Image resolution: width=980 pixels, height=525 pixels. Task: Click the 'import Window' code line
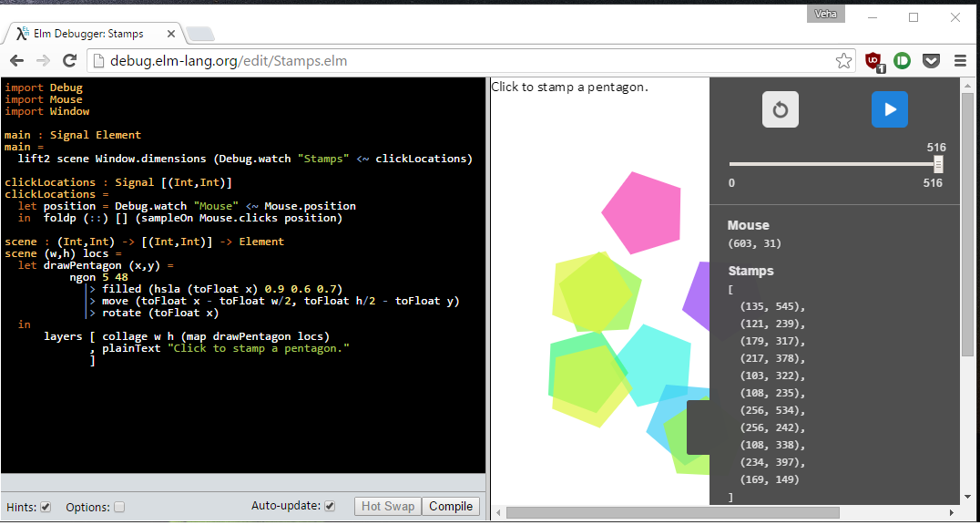click(x=47, y=111)
